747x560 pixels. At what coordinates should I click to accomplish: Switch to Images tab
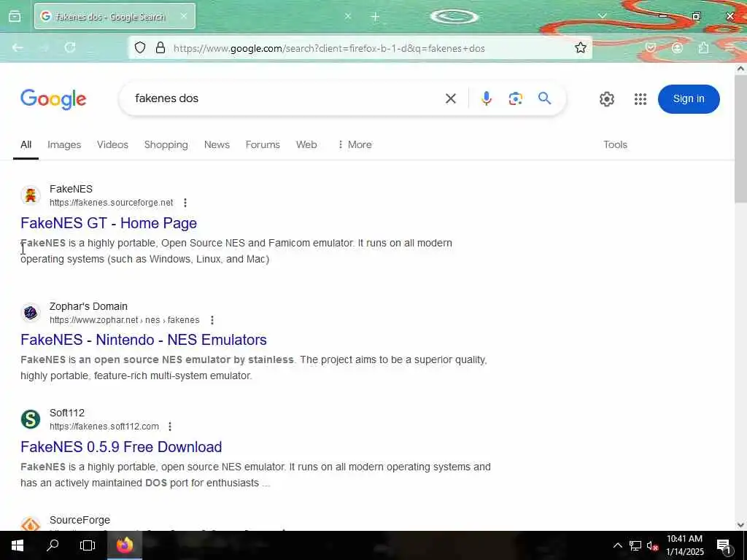64,145
